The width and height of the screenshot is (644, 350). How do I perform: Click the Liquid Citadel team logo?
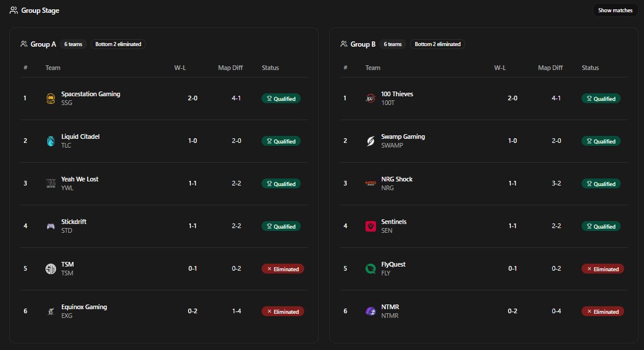tap(51, 141)
